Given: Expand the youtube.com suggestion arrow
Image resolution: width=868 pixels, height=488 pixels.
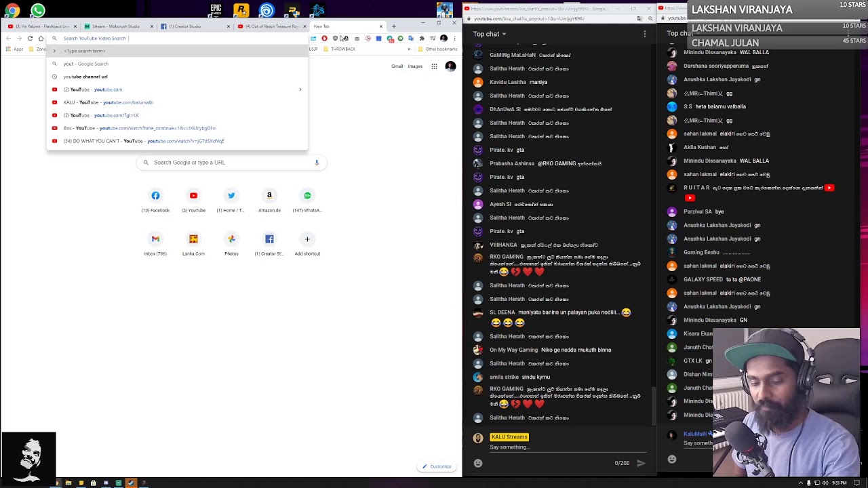Looking at the screenshot, I should click(300, 89).
